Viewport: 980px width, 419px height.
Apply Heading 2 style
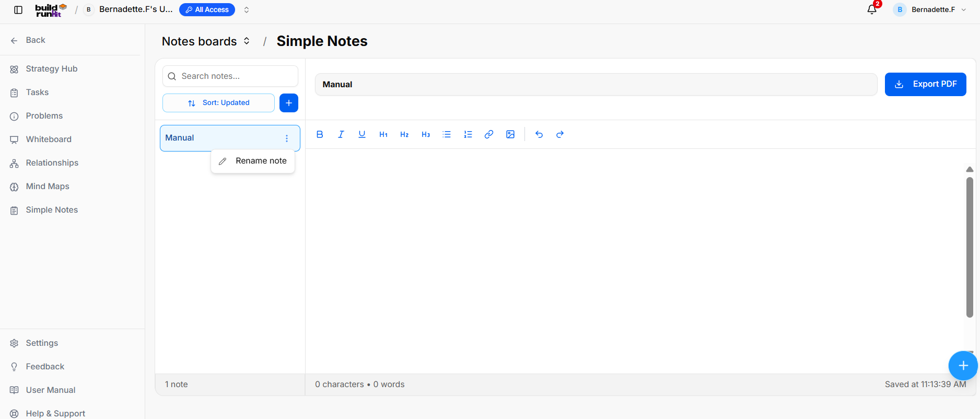(404, 134)
